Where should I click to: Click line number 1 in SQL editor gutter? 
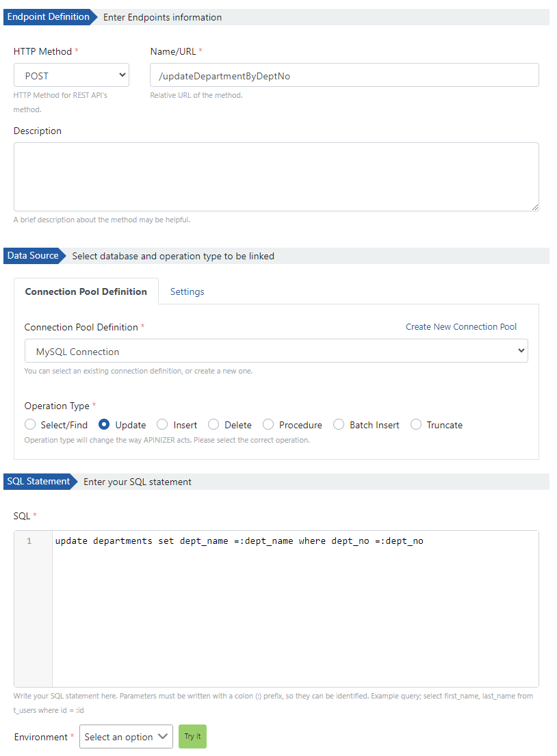pos(29,541)
